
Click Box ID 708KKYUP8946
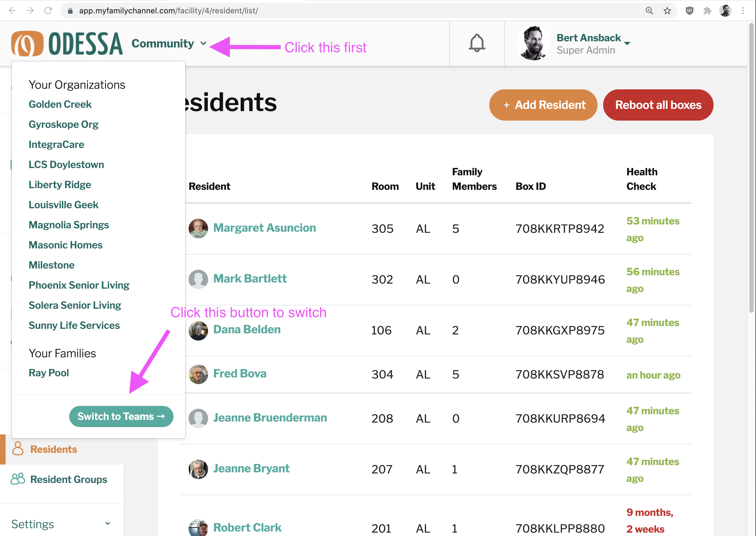point(560,279)
